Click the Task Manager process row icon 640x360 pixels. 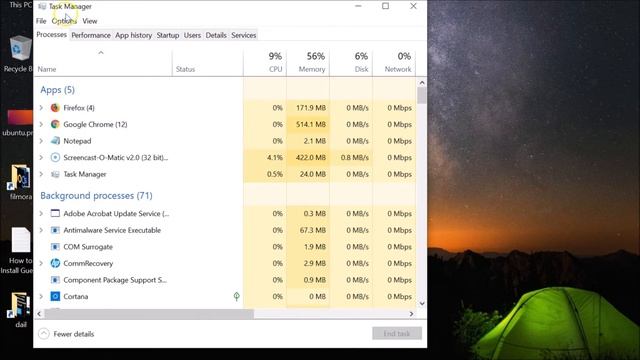click(x=55, y=174)
